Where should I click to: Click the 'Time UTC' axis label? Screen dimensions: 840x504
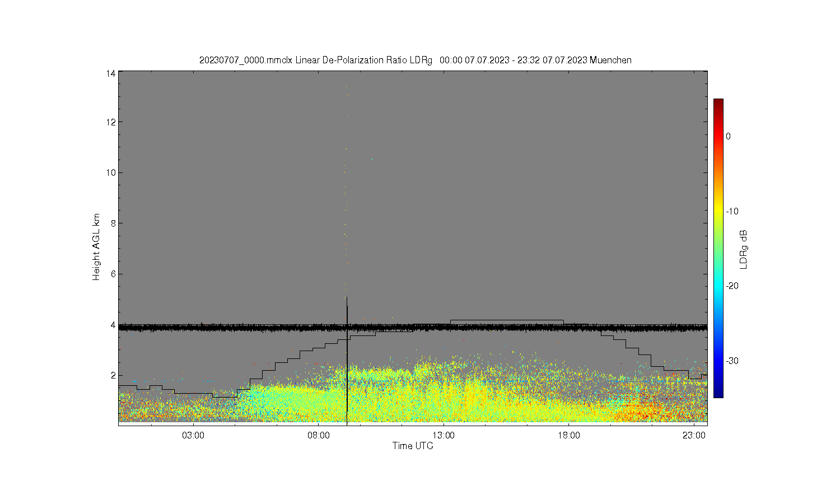[413, 446]
